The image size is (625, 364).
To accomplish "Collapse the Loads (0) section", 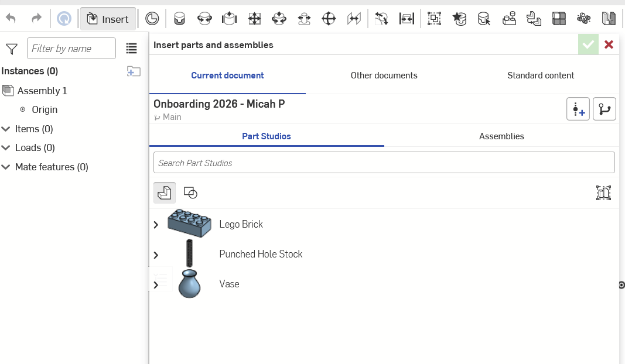I will pos(6,147).
